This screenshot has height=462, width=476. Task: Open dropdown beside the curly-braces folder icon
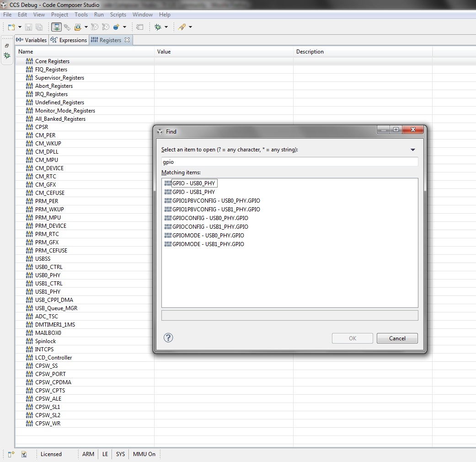[x=86, y=27]
